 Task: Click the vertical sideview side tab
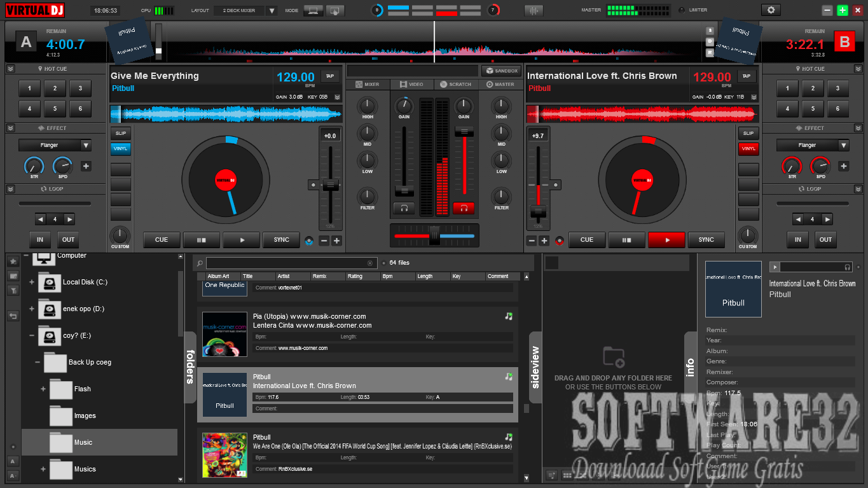(x=535, y=367)
